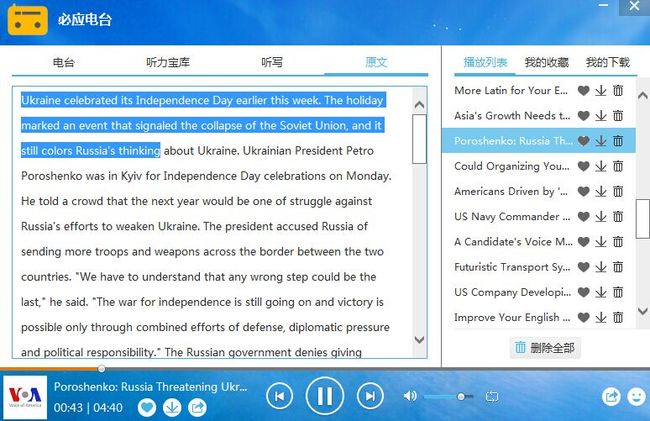Play 'US Navy Commander...' from the playlist
This screenshot has width=650, height=421.
tap(512, 216)
